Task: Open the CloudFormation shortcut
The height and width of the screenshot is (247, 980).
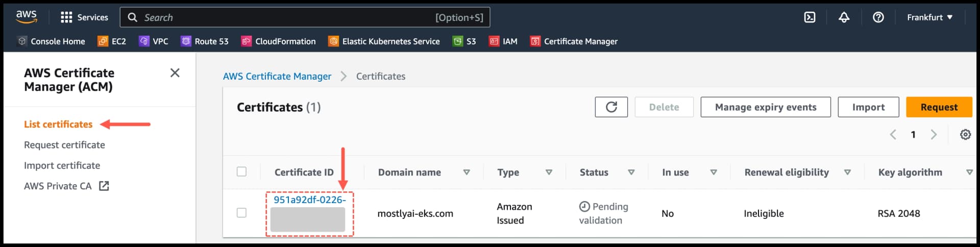Action: [x=279, y=41]
